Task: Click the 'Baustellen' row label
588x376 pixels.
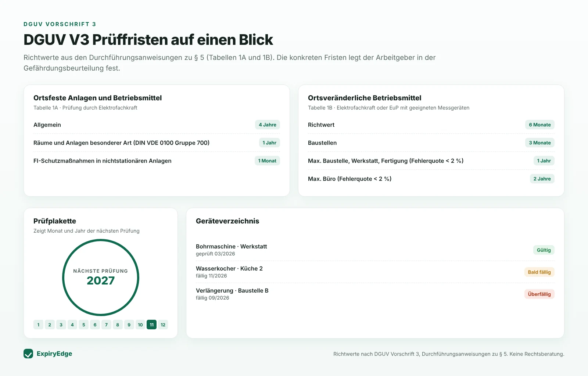Action: tap(322, 143)
